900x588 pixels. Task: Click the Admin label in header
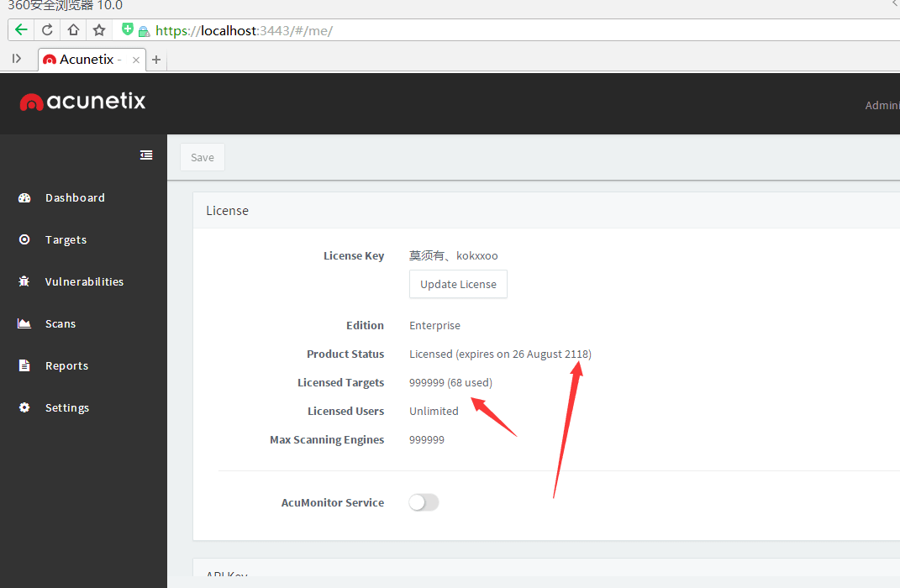pos(882,106)
